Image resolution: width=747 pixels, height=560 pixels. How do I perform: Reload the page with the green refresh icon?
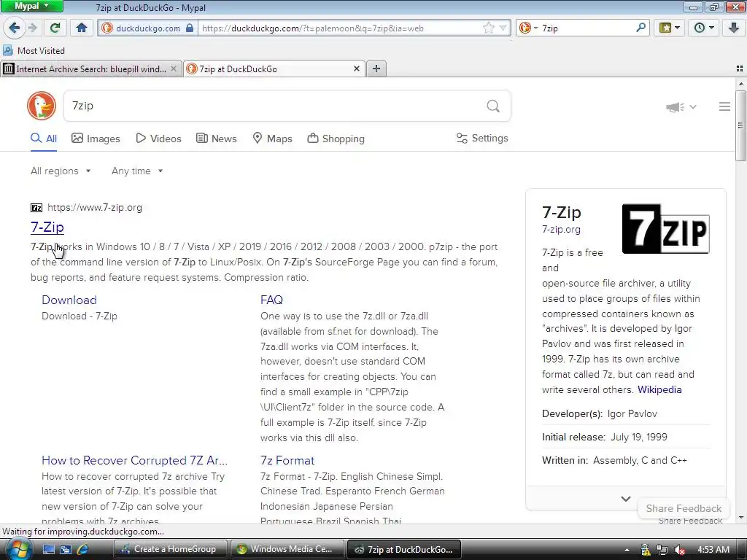pos(55,28)
